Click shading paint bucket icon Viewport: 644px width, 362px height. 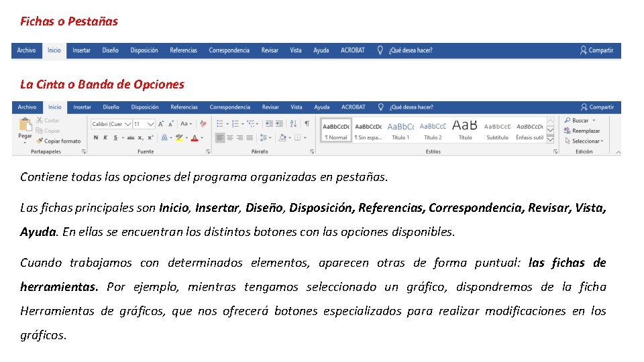point(282,137)
